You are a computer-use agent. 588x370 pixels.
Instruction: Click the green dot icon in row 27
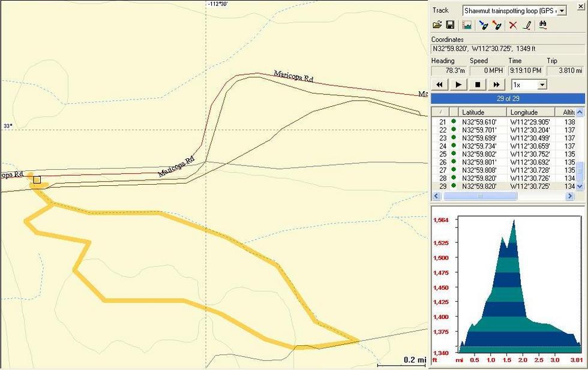click(x=454, y=170)
